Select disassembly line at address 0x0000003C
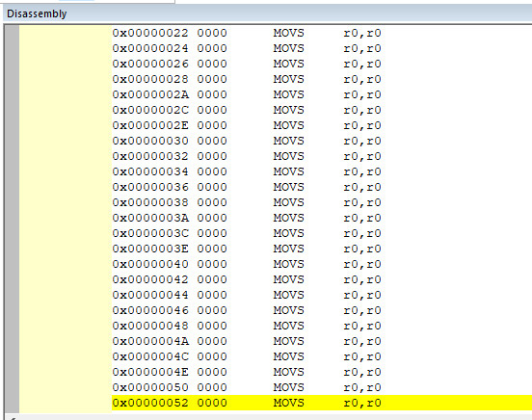This screenshot has width=532, height=420. [x=322, y=233]
